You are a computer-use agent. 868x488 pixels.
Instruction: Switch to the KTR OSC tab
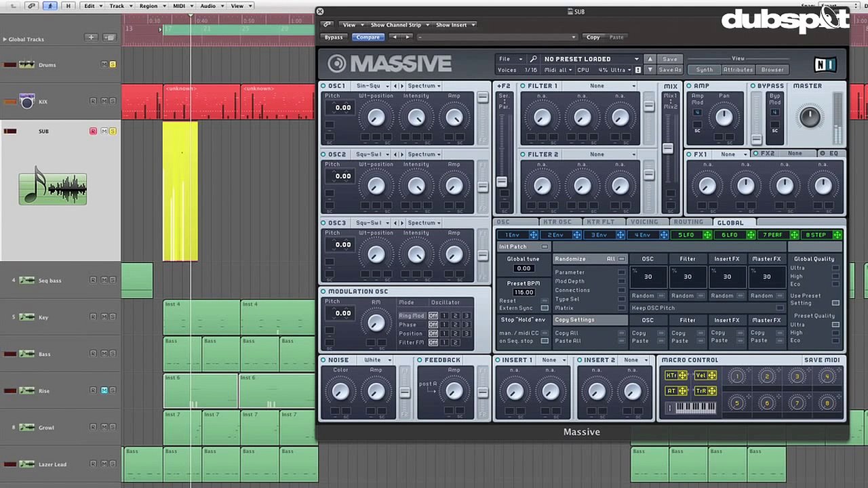[x=557, y=222]
